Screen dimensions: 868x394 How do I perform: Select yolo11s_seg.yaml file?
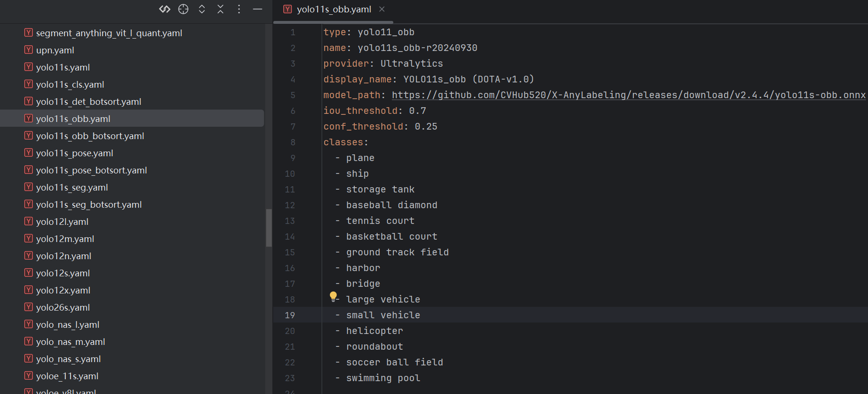pyautogui.click(x=72, y=187)
